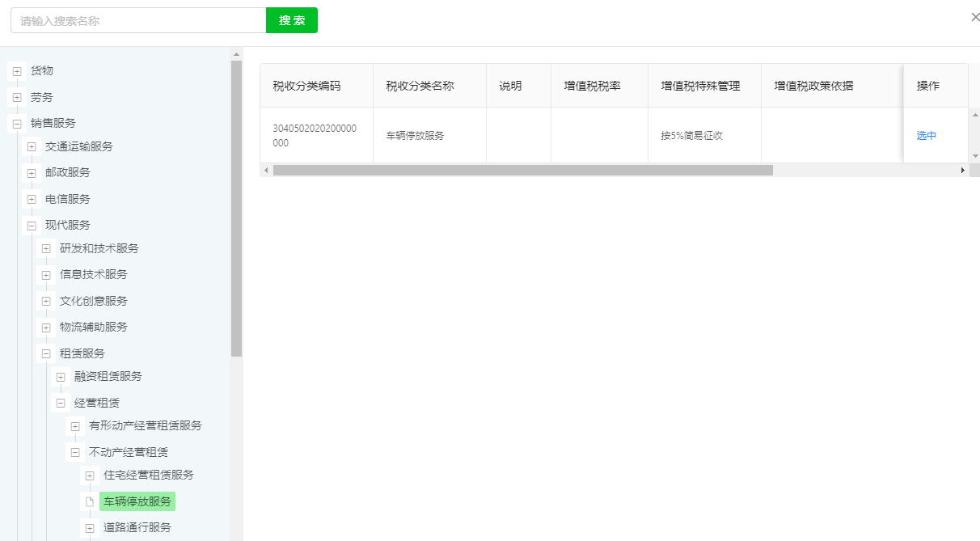The image size is (980, 541).
Task: Select the 车辆停放服务 tree item
Action: click(137, 501)
